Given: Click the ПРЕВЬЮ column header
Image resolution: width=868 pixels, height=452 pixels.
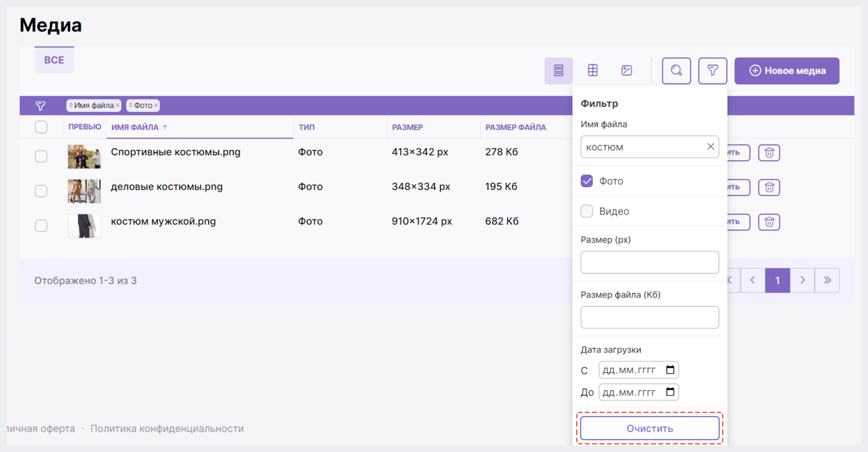Looking at the screenshot, I should pos(85,127).
